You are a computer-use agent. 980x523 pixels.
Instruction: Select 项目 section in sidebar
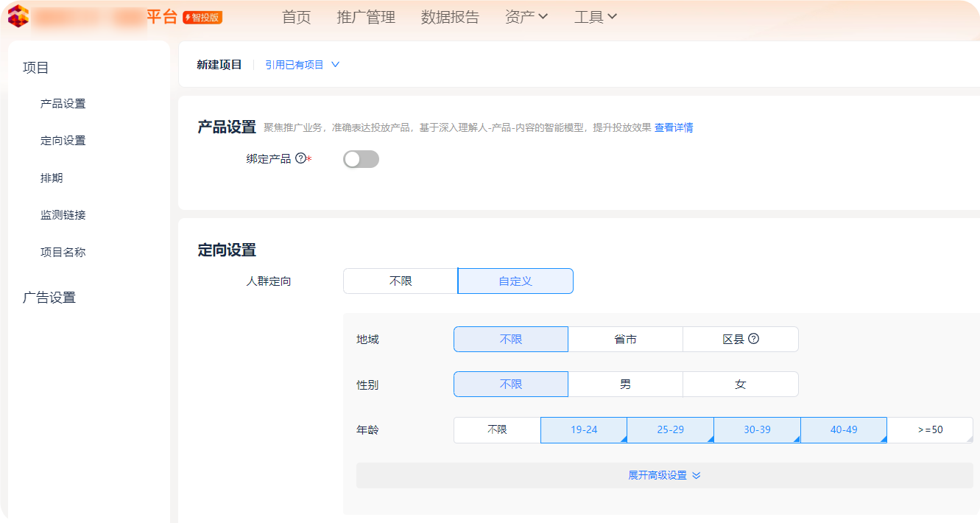36,68
